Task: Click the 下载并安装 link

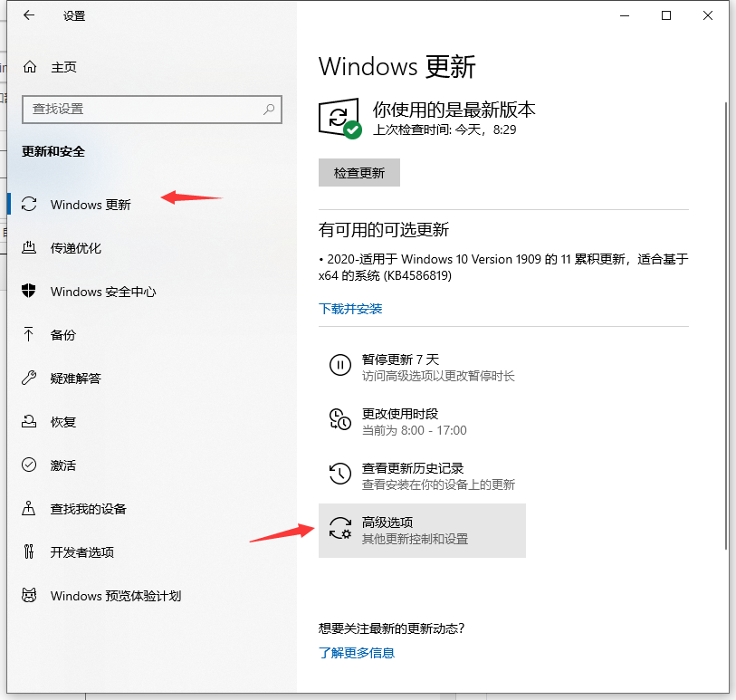Action: 350,309
